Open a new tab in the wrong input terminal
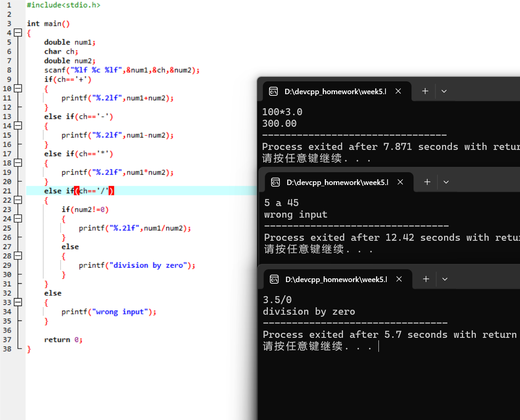Screen dimensions: 520x420 tap(427, 182)
